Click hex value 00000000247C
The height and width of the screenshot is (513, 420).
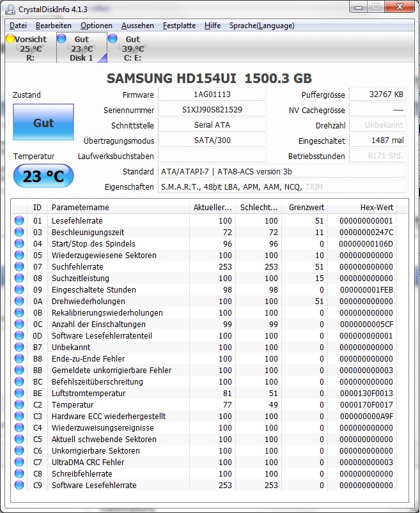tap(366, 233)
